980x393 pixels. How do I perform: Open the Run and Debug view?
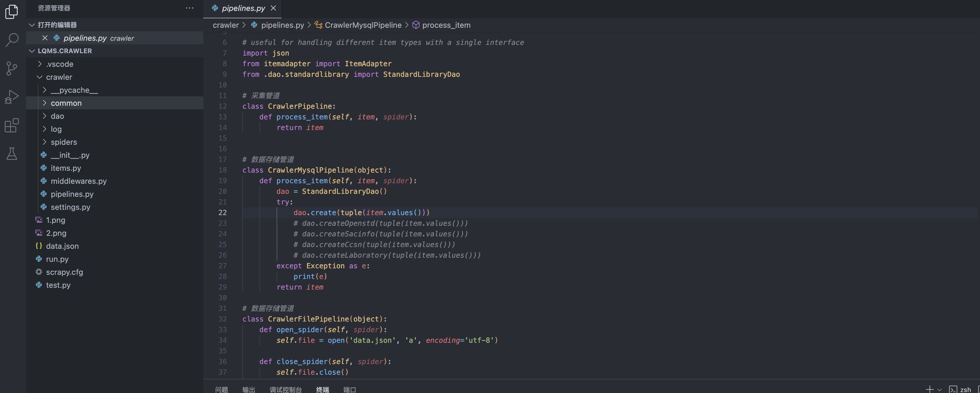tap(12, 97)
